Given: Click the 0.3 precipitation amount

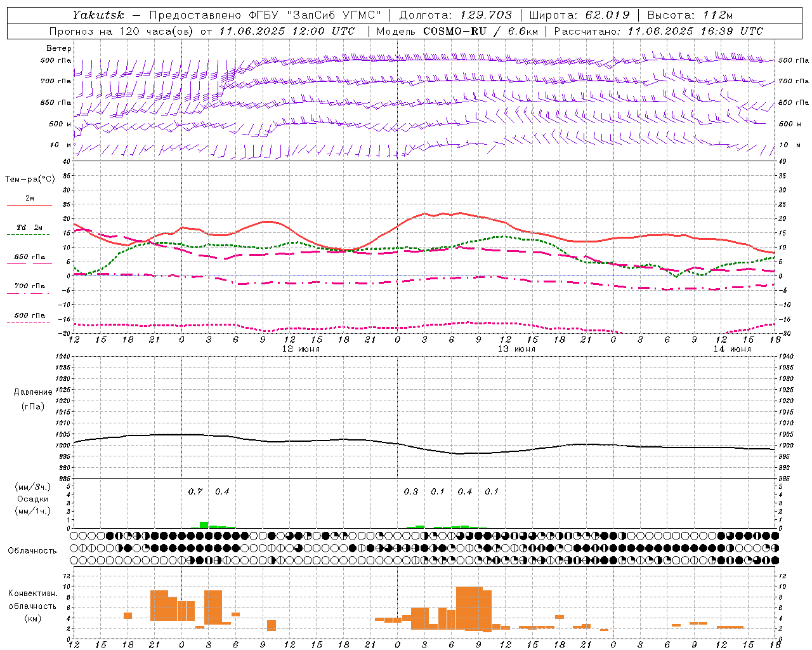Looking at the screenshot, I should coord(411,491).
